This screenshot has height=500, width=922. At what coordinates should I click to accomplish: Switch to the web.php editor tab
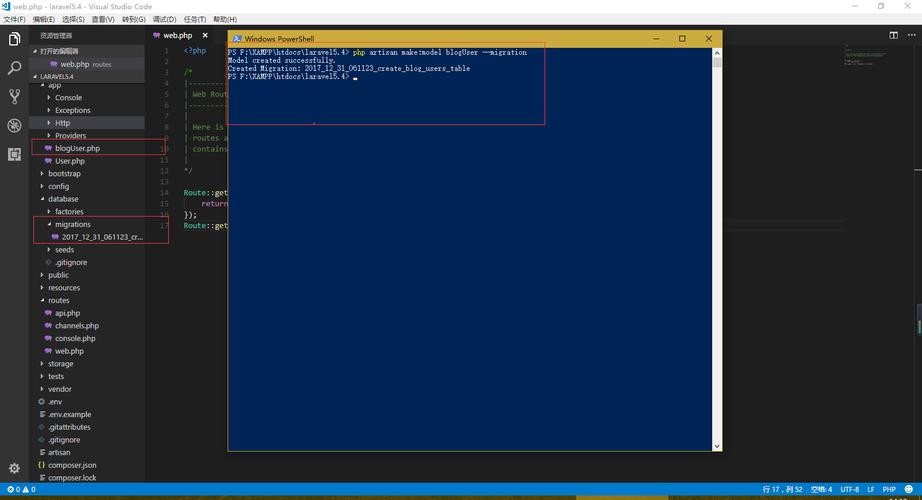click(x=177, y=35)
